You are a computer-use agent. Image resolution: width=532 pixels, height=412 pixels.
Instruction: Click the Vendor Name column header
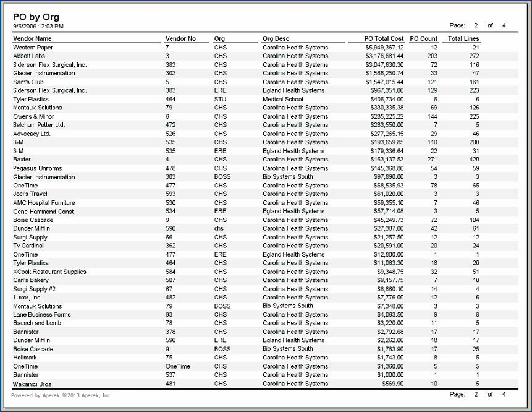(33, 39)
